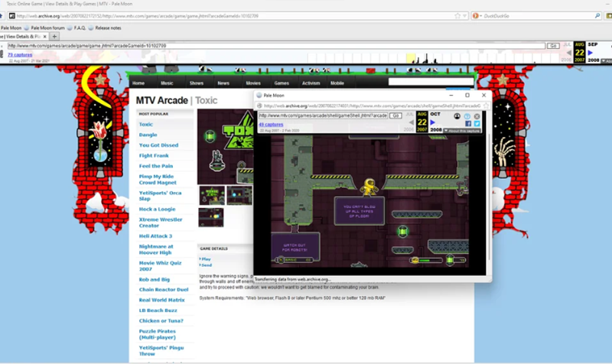The height and width of the screenshot is (364, 612).
Task: Open MTV Games nav item
Action: (282, 83)
